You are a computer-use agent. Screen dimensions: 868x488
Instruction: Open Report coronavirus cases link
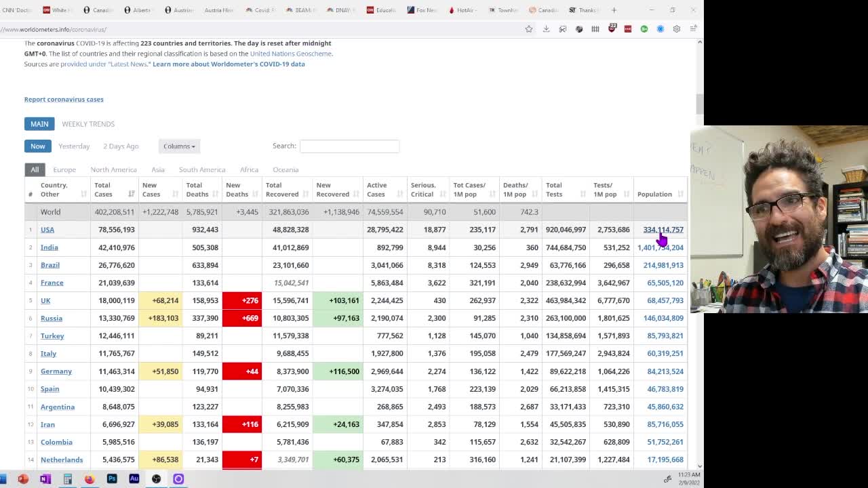64,99
